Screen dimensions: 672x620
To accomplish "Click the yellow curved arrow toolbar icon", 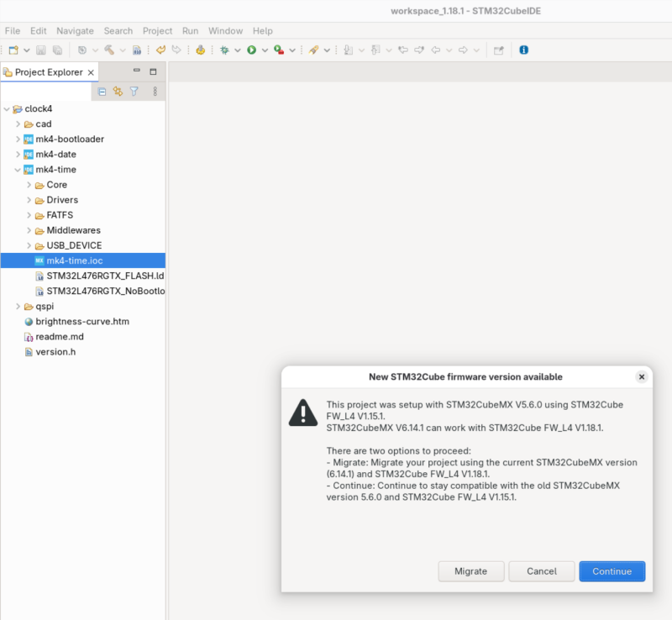I will click(160, 50).
